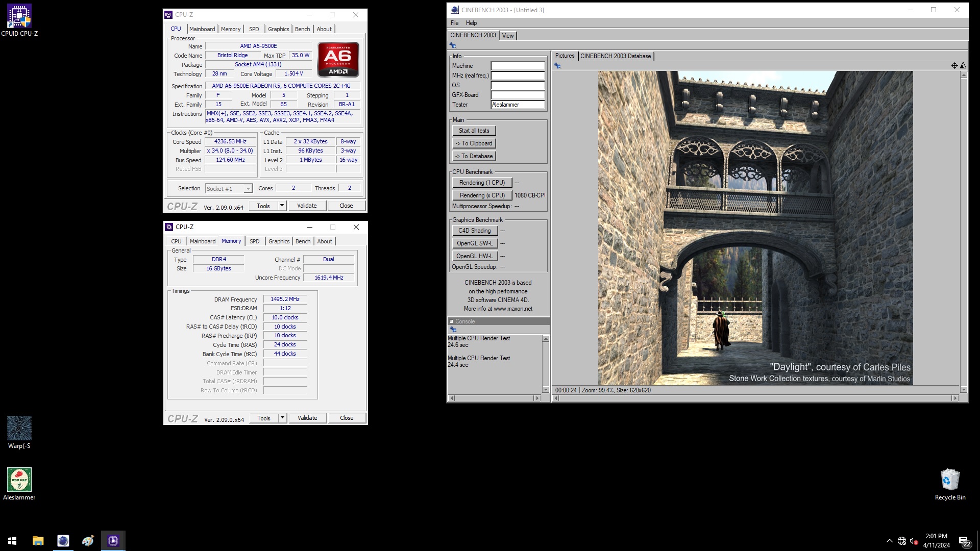The height and width of the screenshot is (551, 980).
Task: Click the OS input field
Action: [518, 85]
